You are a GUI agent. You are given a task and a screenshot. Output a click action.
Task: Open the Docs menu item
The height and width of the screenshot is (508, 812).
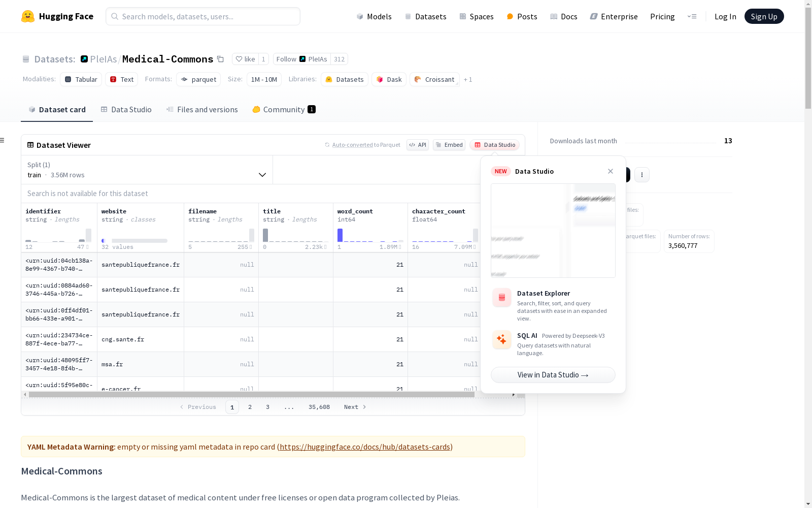pyautogui.click(x=563, y=16)
